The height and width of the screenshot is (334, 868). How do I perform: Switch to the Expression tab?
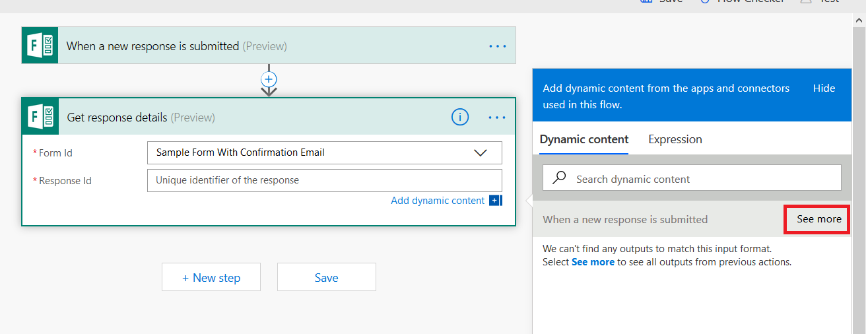click(675, 139)
